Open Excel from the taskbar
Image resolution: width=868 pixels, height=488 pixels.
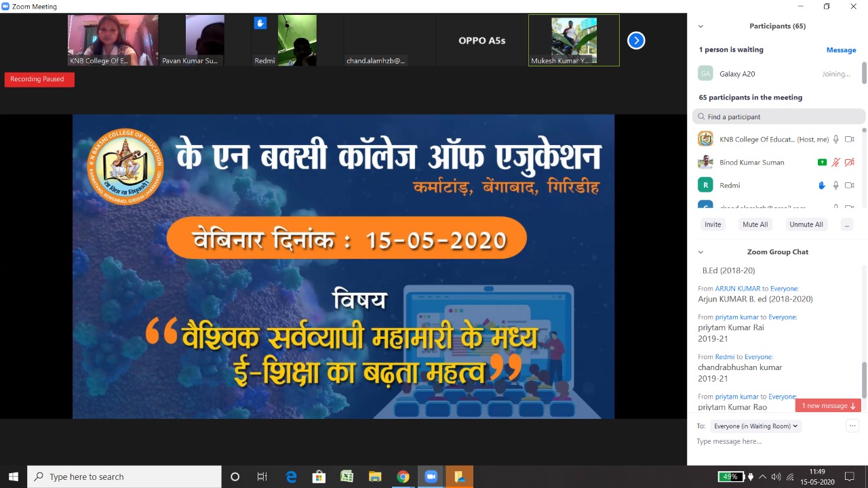347,476
